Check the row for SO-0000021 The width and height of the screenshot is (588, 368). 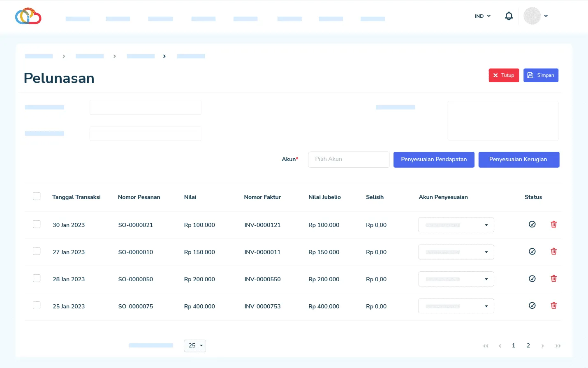pyautogui.click(x=37, y=224)
